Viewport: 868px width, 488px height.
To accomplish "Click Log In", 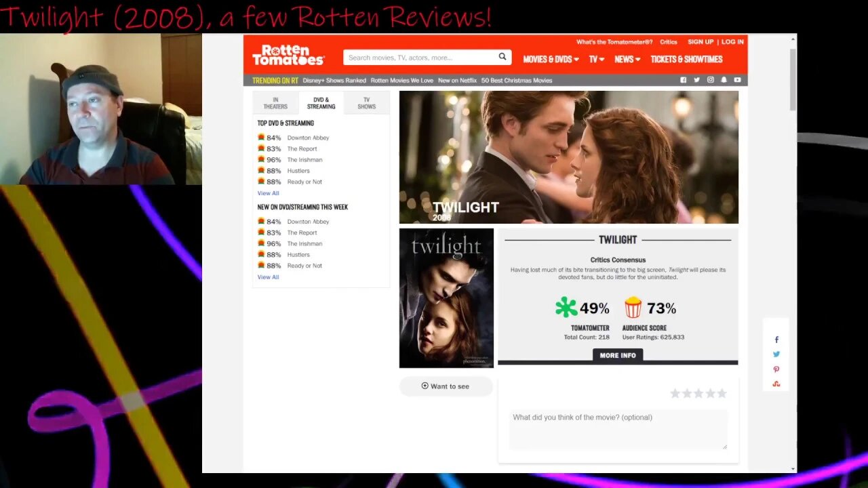I will coord(732,42).
